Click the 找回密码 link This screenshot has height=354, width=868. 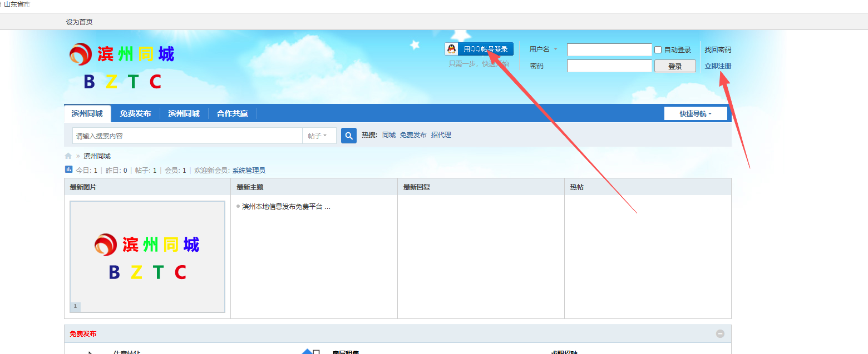[x=718, y=50]
